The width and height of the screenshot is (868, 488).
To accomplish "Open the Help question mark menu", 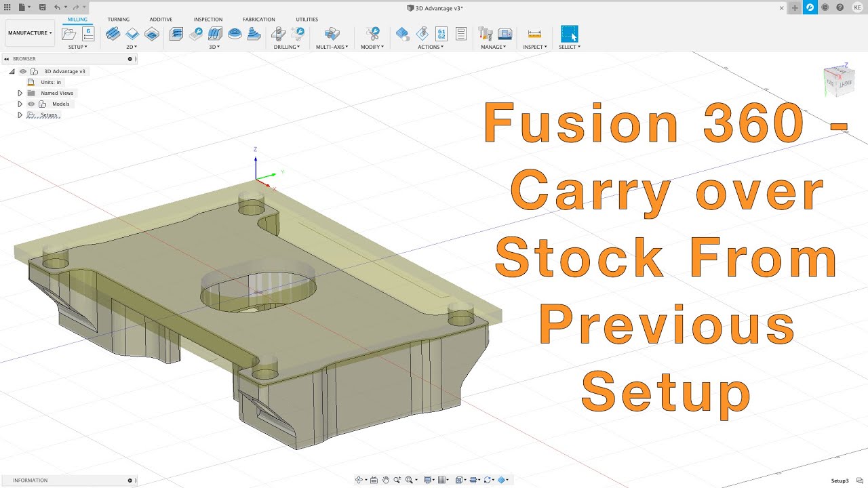I will (840, 7).
